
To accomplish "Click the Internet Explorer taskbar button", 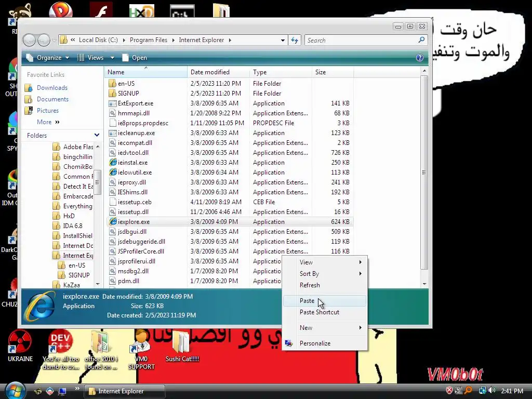I will click(124, 391).
